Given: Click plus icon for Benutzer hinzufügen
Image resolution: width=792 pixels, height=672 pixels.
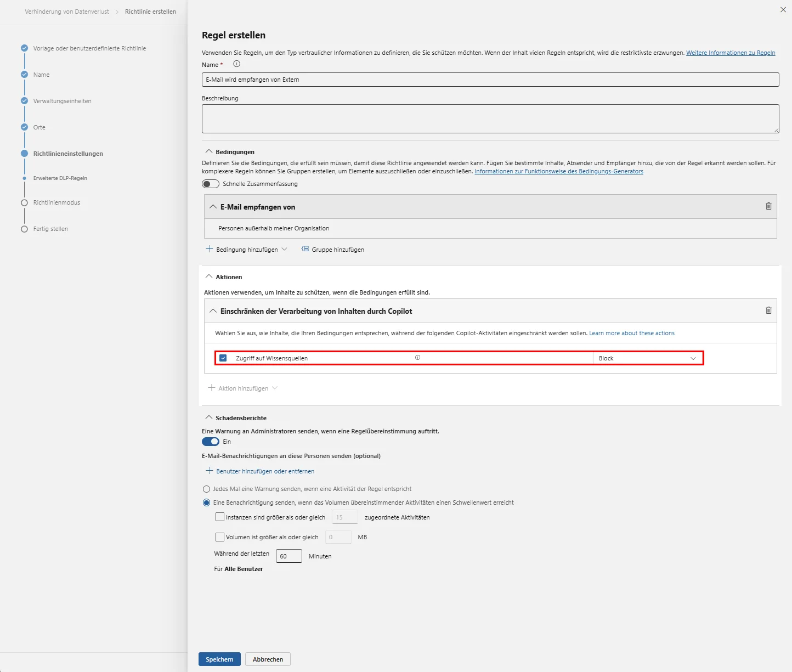Looking at the screenshot, I should coord(209,471).
